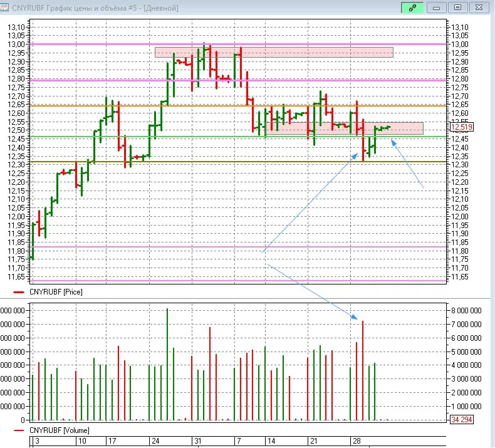Click date label 7 on time axis
Screen dimensions: 495x448
click(x=239, y=440)
